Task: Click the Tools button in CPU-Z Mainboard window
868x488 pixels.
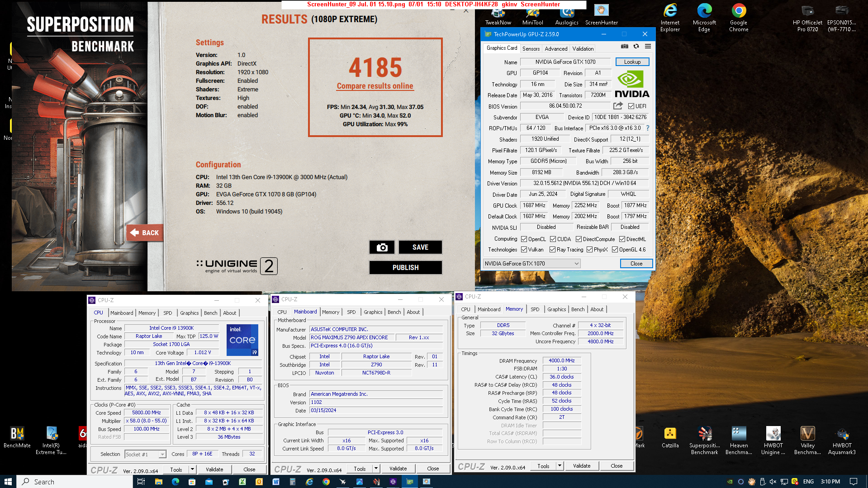Action: 360,469
